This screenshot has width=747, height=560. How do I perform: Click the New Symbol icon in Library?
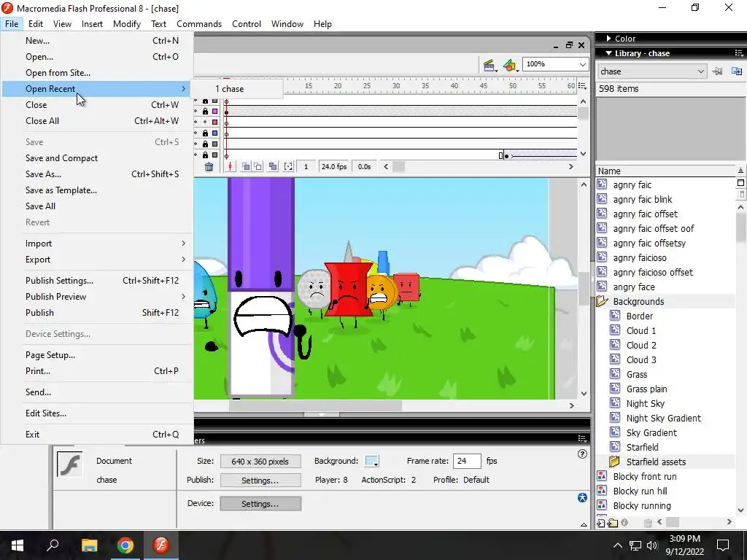[601, 523]
